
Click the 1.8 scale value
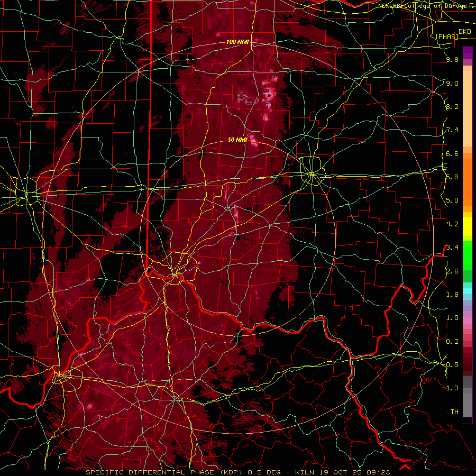pos(452,295)
